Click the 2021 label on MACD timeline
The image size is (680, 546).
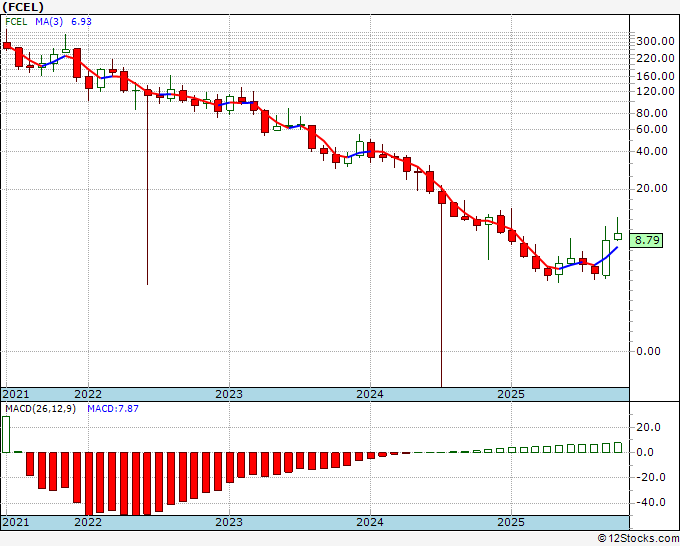pos(16,522)
